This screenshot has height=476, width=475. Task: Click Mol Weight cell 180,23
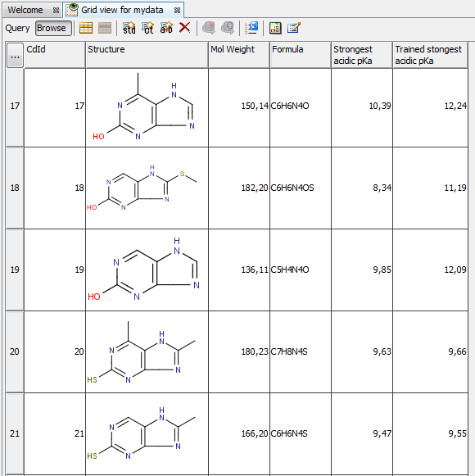(x=239, y=352)
